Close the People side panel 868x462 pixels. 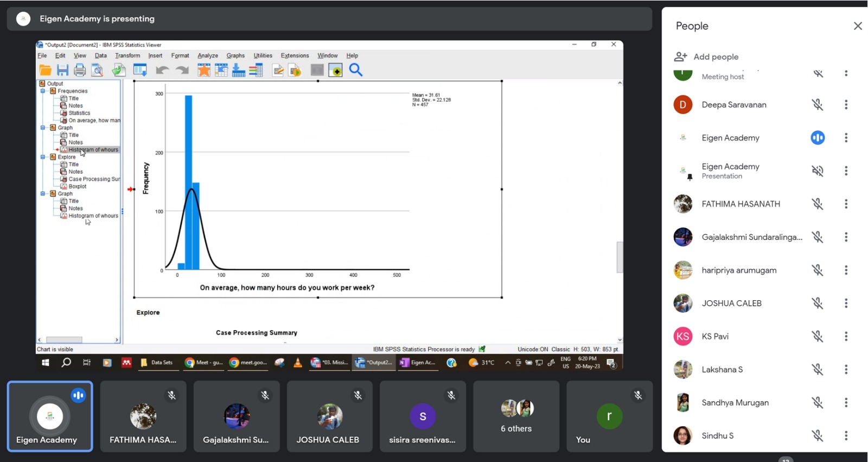point(857,26)
